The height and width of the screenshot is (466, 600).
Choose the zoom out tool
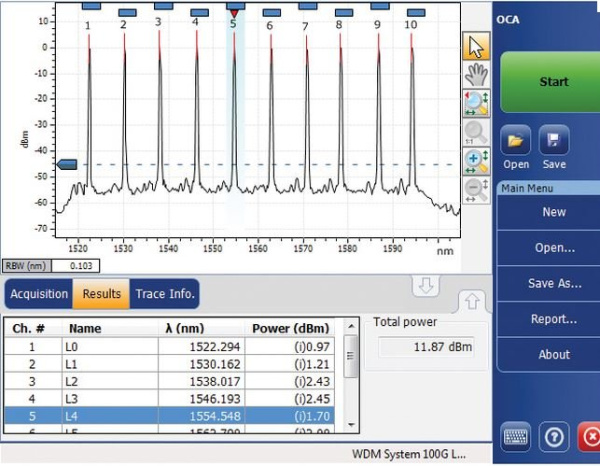476,189
